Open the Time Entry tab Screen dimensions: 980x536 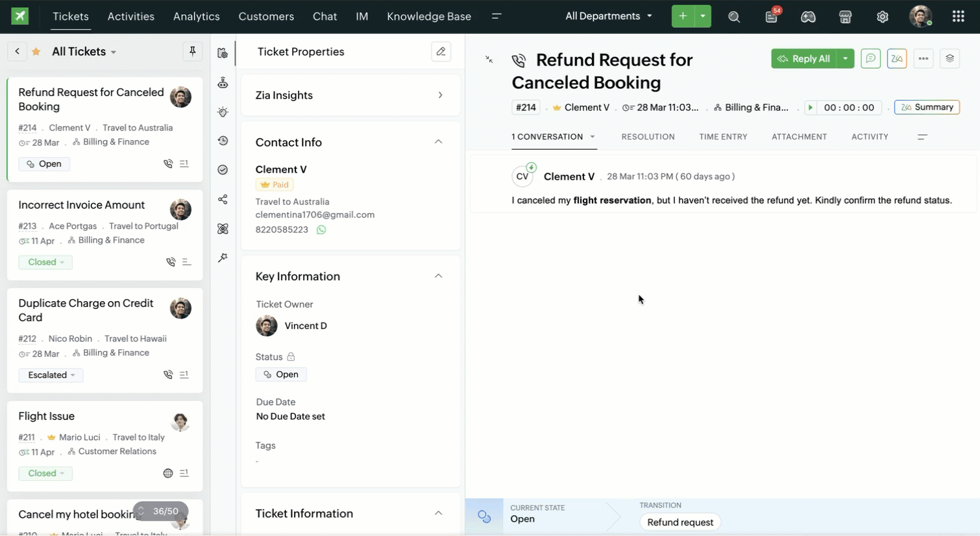723,137
